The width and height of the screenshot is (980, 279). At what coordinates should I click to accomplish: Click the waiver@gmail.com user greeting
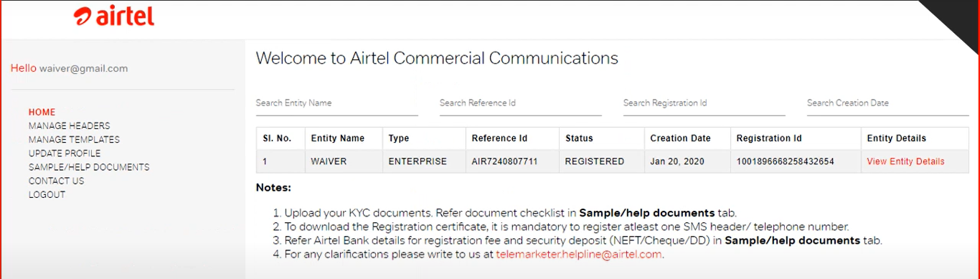83,68
